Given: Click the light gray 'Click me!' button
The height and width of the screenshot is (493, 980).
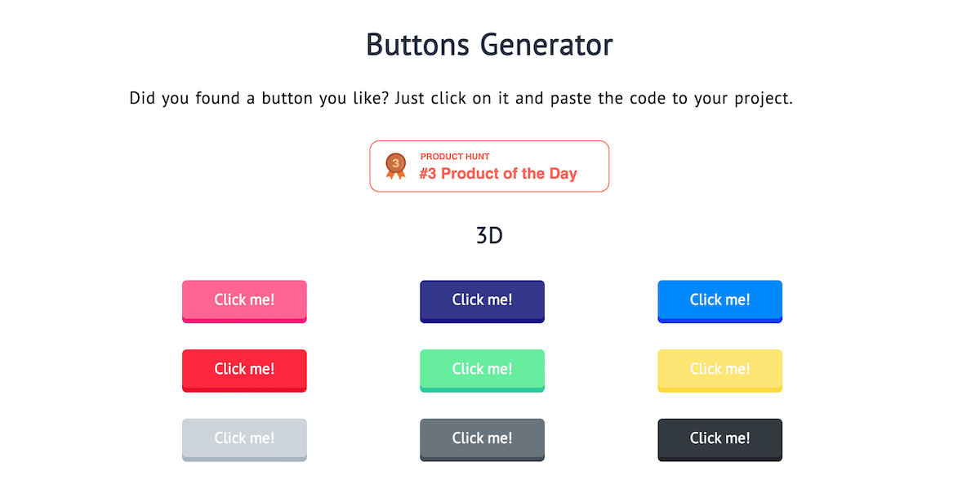Looking at the screenshot, I should (x=244, y=438).
